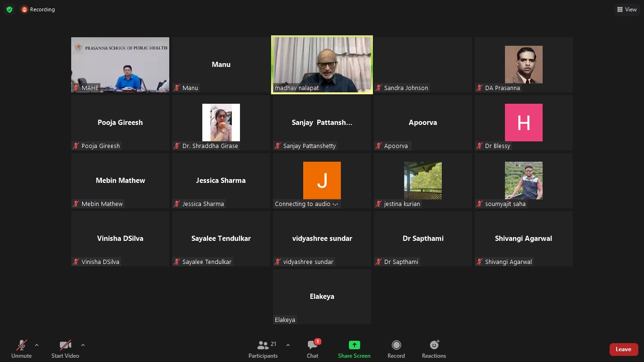
Task: Click the green encryption shield icon
Action: pyautogui.click(x=9, y=9)
